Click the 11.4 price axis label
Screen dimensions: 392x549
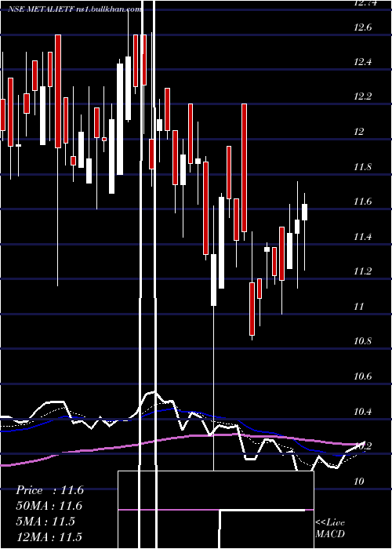click(x=363, y=237)
